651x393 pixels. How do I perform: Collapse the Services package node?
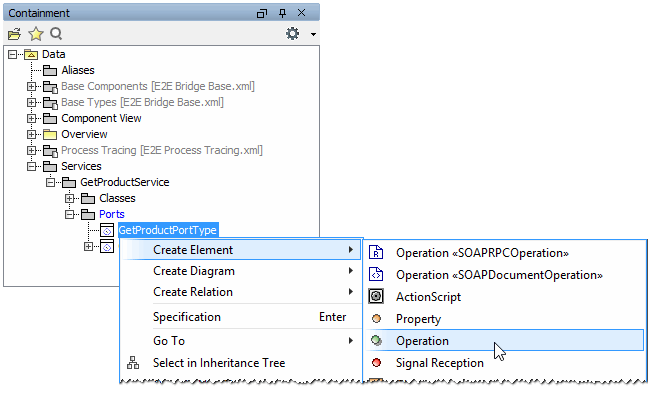32,166
